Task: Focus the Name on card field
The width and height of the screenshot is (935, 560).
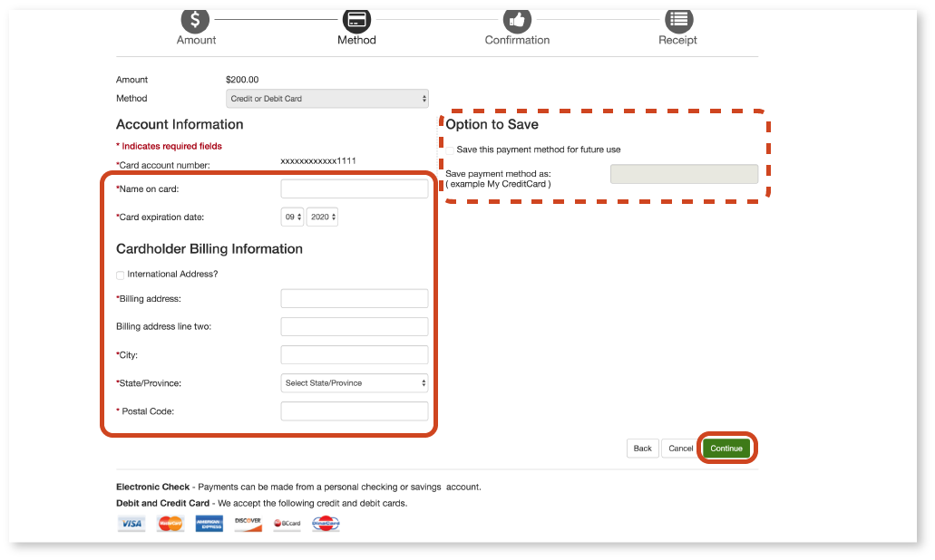Action: [355, 188]
